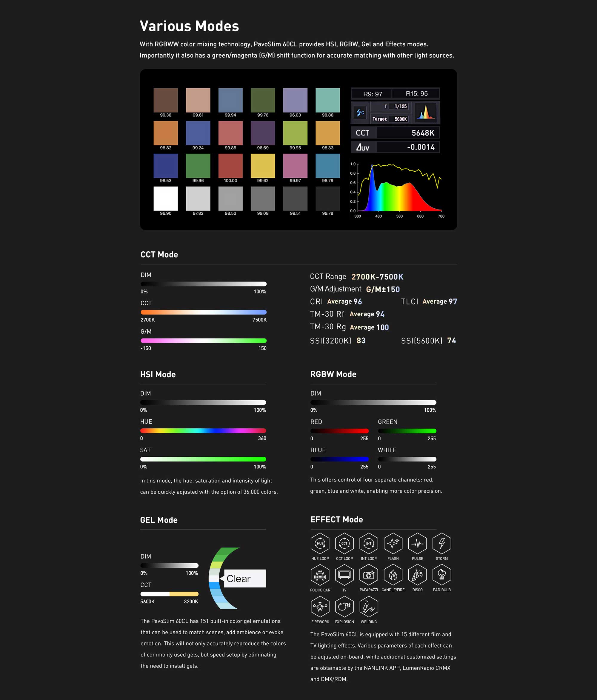The width and height of the screenshot is (597, 700).
Task: Click the GEL Mode section heading
Action: click(x=159, y=520)
